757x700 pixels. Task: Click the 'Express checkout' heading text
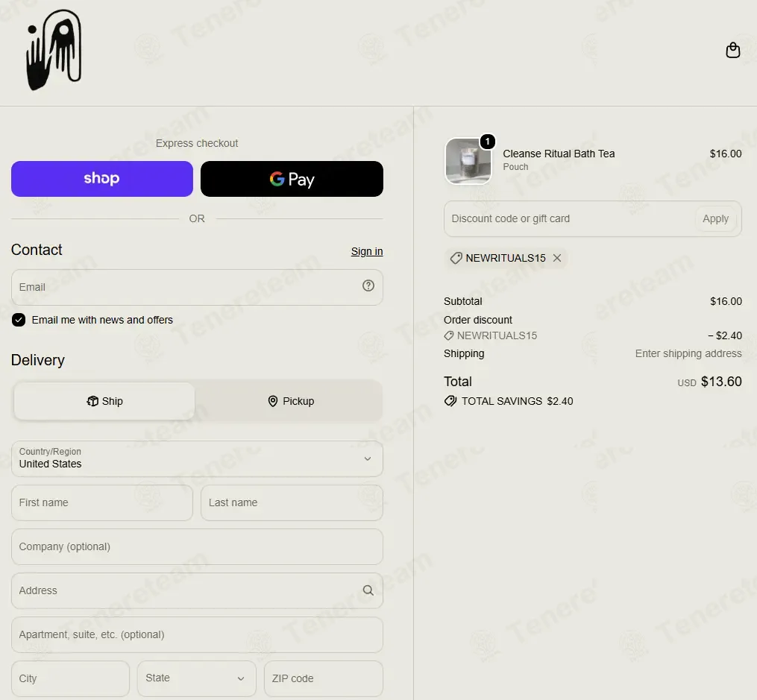click(197, 143)
